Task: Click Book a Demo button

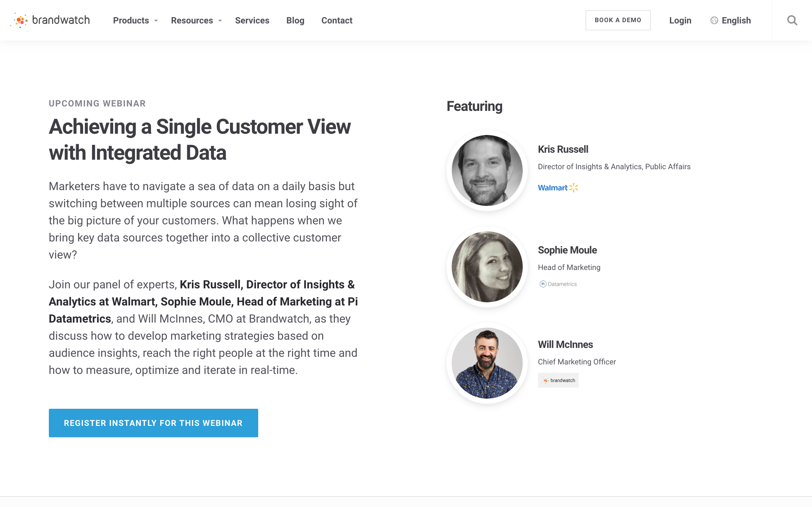Action: click(x=618, y=20)
